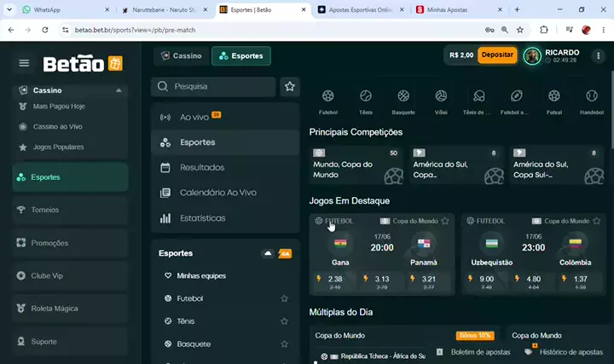The height and width of the screenshot is (364, 614).
Task: Open the América do Sul, Copa Sul- card
Action: (557, 165)
